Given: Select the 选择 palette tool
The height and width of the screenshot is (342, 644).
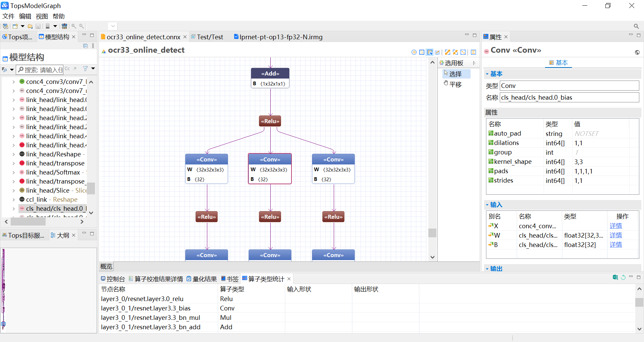Looking at the screenshot, I should point(456,74).
